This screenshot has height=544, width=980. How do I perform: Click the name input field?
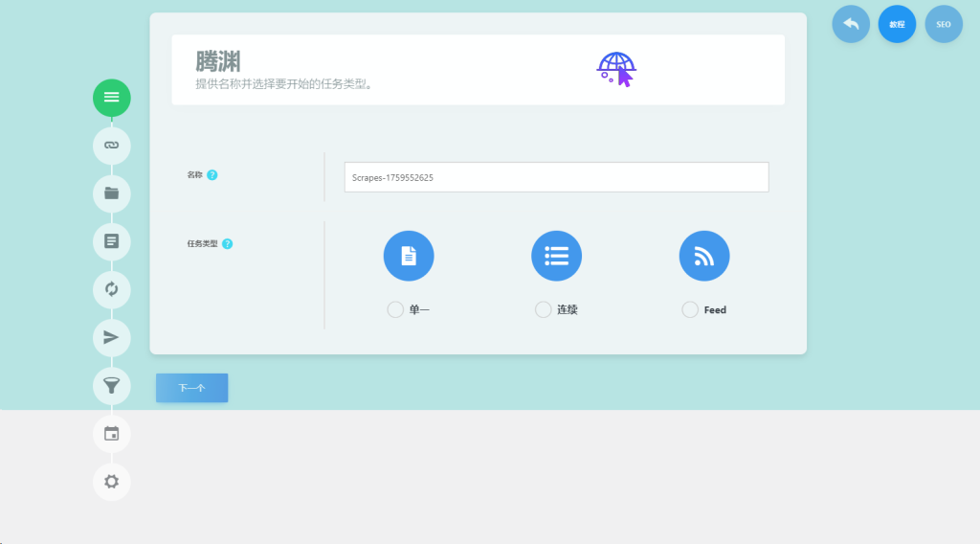coord(556,177)
